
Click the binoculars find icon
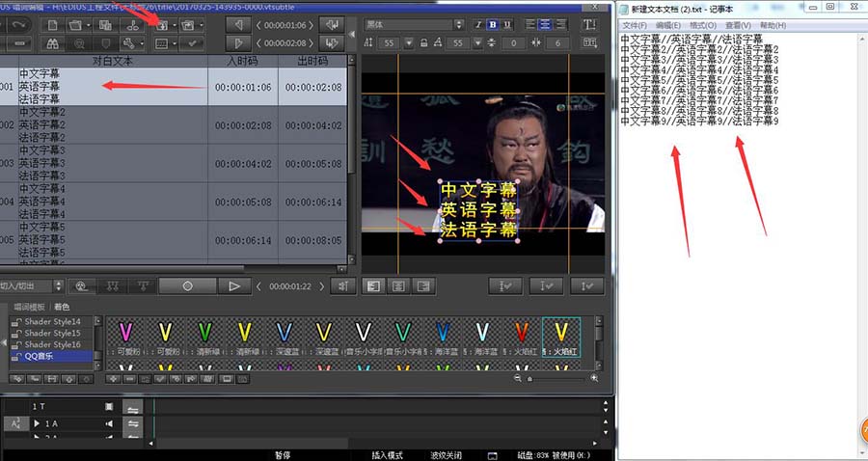(53, 43)
